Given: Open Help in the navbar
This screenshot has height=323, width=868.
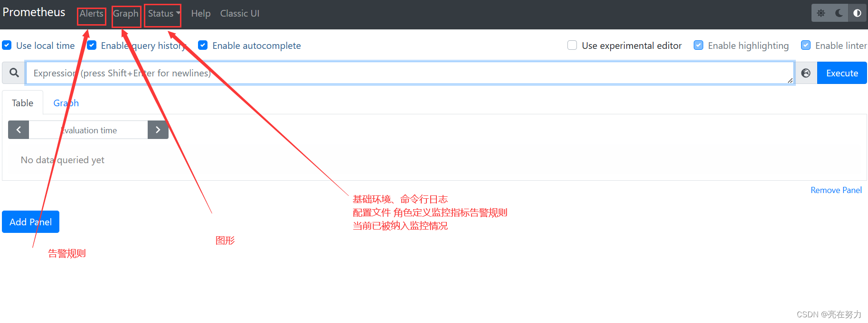Looking at the screenshot, I should click(x=201, y=13).
